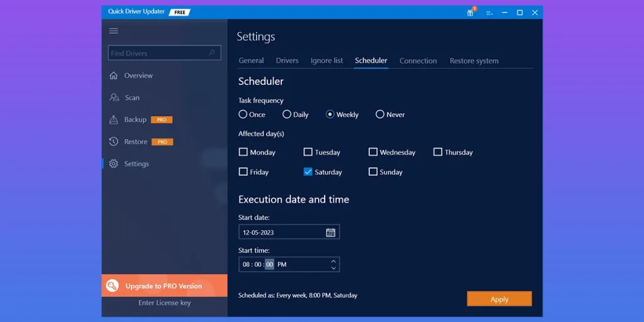Open the calendar picker icon for Start date

pyautogui.click(x=331, y=232)
